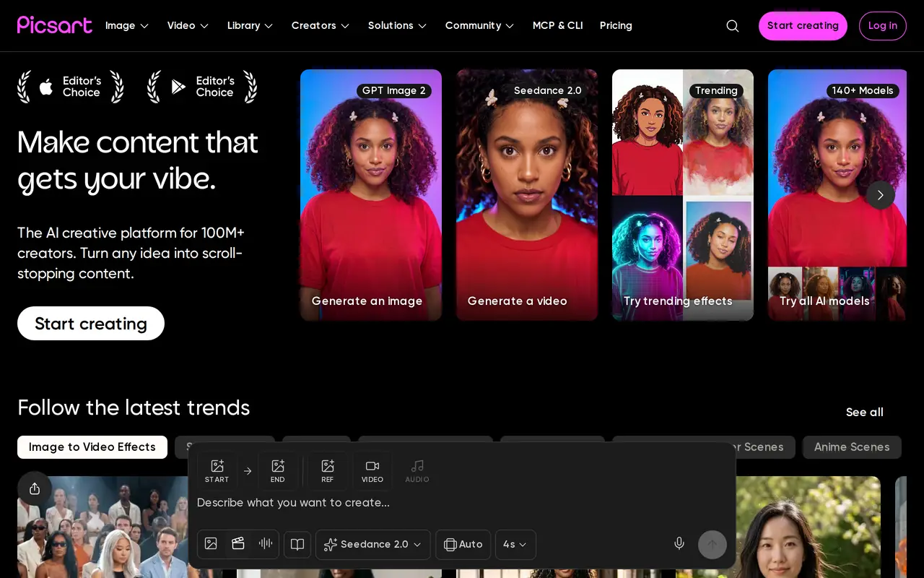Open the Auto aspect ratio selector

click(x=463, y=545)
